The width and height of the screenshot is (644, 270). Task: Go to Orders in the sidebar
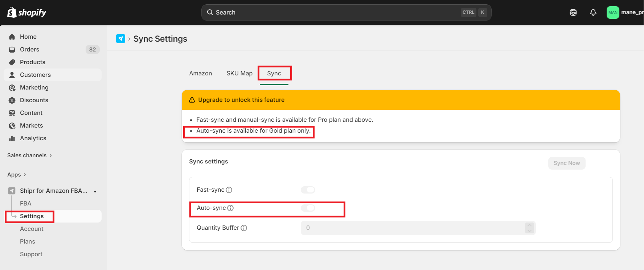pos(29,49)
